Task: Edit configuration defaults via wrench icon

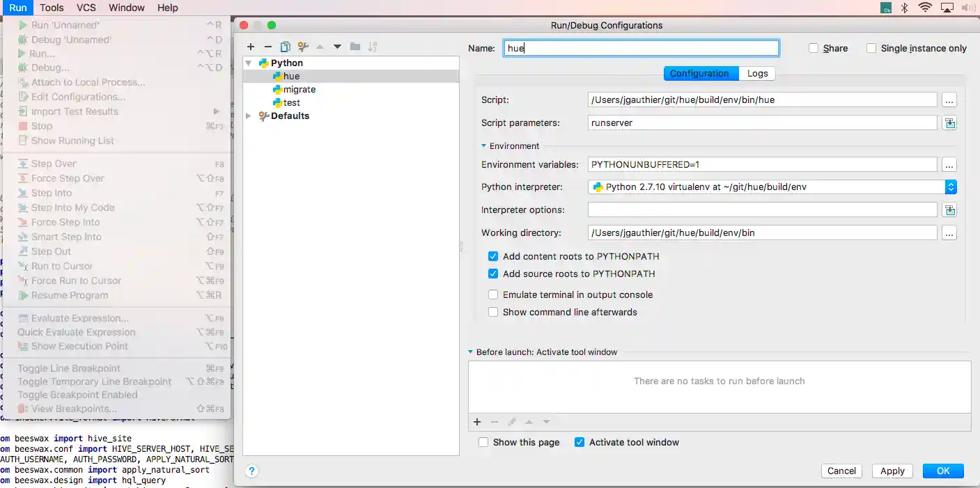Action: coord(302,47)
